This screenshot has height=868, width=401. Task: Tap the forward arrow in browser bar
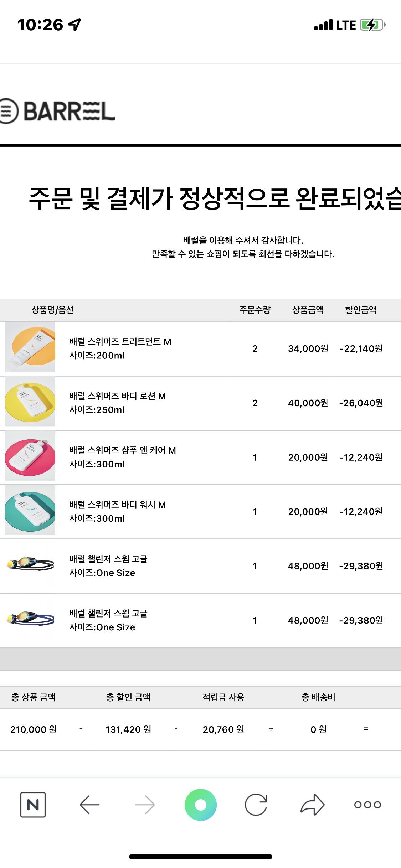145,805
